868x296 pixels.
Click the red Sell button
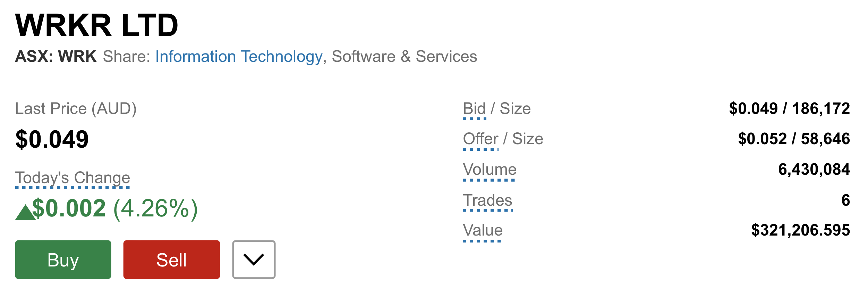coord(172,260)
